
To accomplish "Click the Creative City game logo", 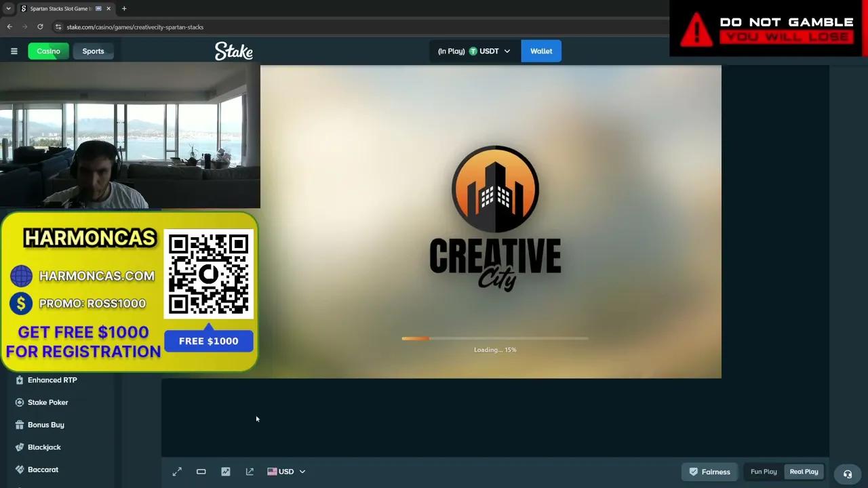I will click(495, 218).
